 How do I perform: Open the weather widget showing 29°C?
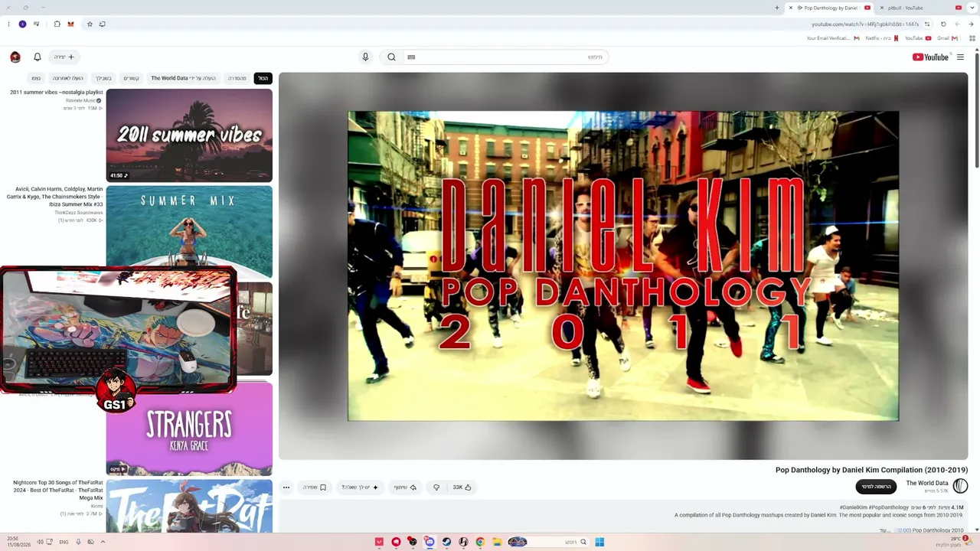click(x=952, y=542)
